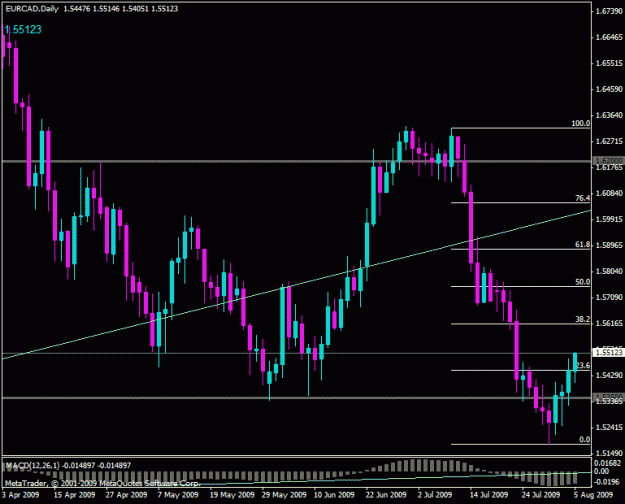Click the 1.65515 price axis value
This screenshot has width=625, height=504.
coord(609,63)
